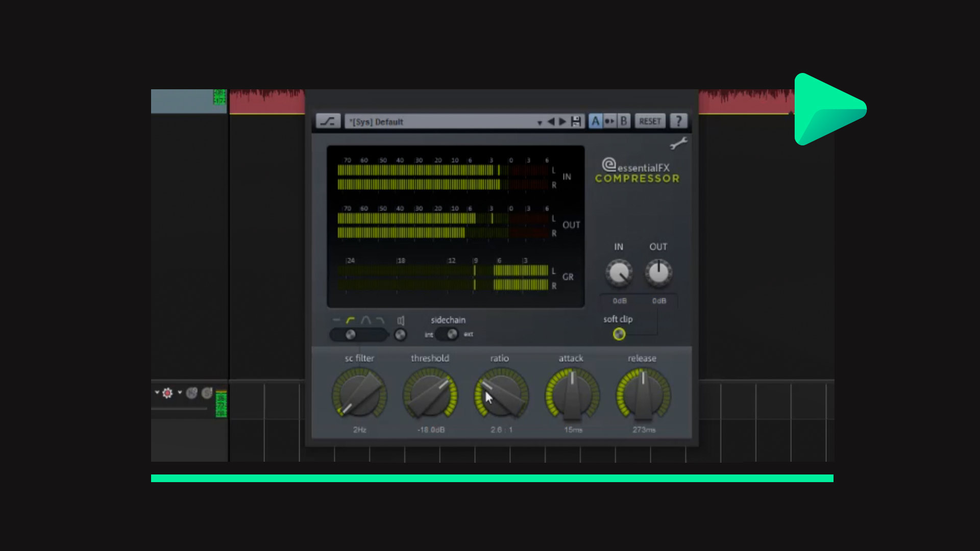Solo the track with S button
The height and width of the screenshot is (551, 980).
pyautogui.click(x=207, y=393)
